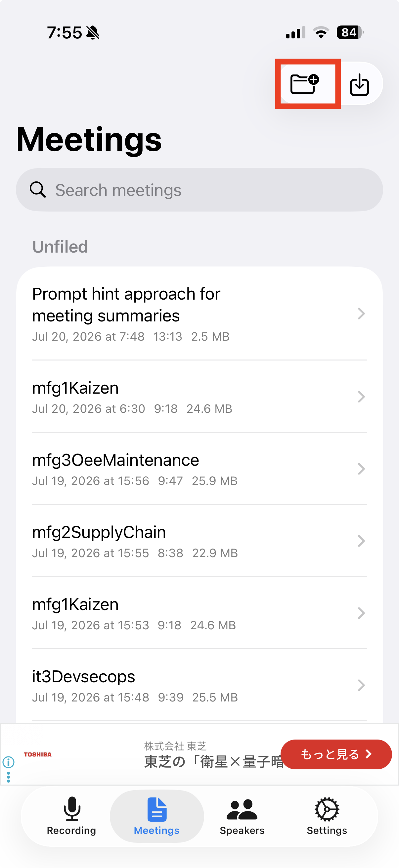399x868 pixels.
Task: Tap the もっと見る ad button
Action: point(336,754)
